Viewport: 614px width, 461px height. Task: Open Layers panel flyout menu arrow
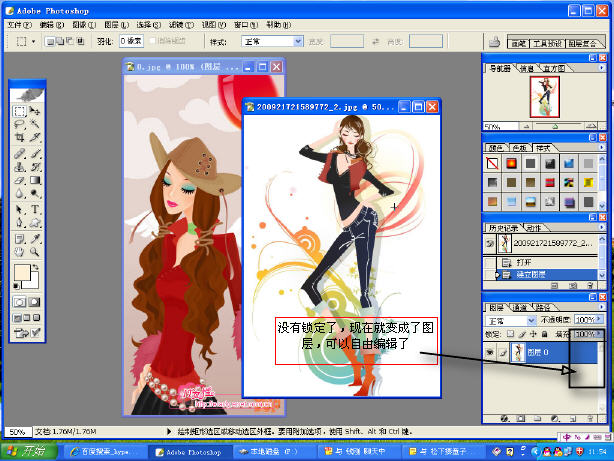pos(601,307)
